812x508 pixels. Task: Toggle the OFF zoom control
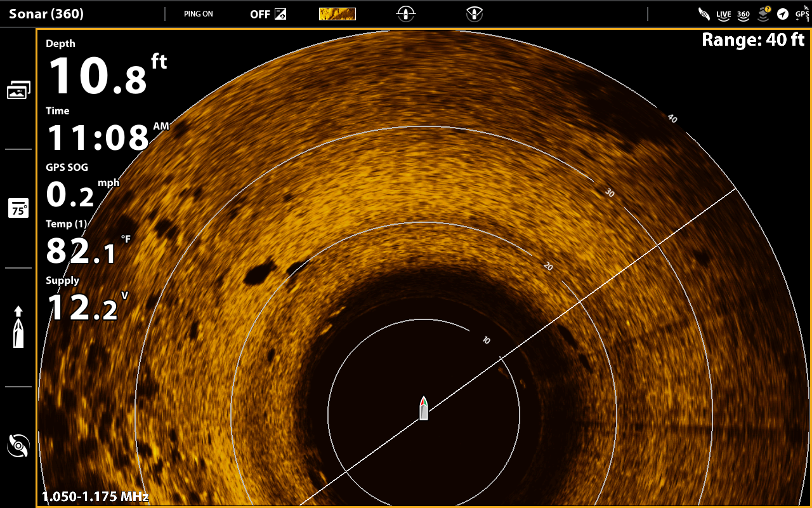268,14
